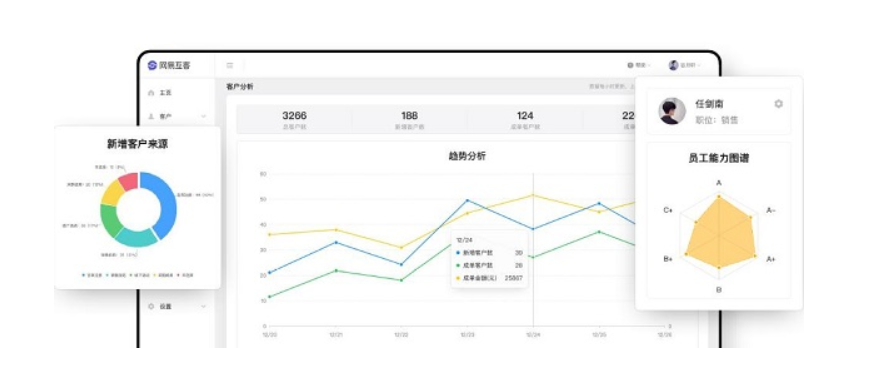Screen dimensions: 874x380
Task: Click the radar chart A axis label
Action: point(718,183)
